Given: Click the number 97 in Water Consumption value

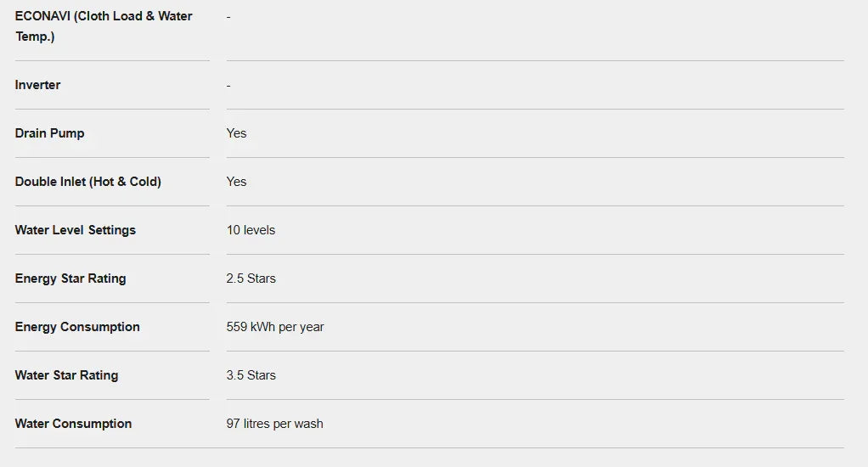Looking at the screenshot, I should [234, 424].
